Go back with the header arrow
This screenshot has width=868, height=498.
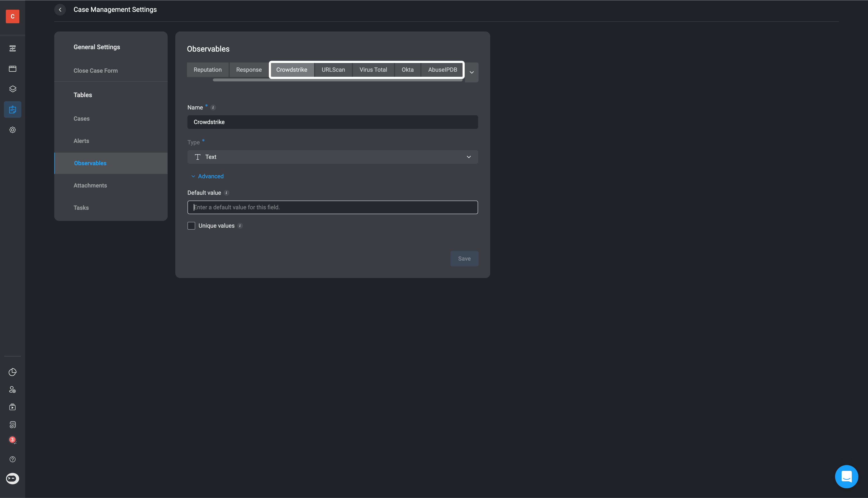coord(60,10)
